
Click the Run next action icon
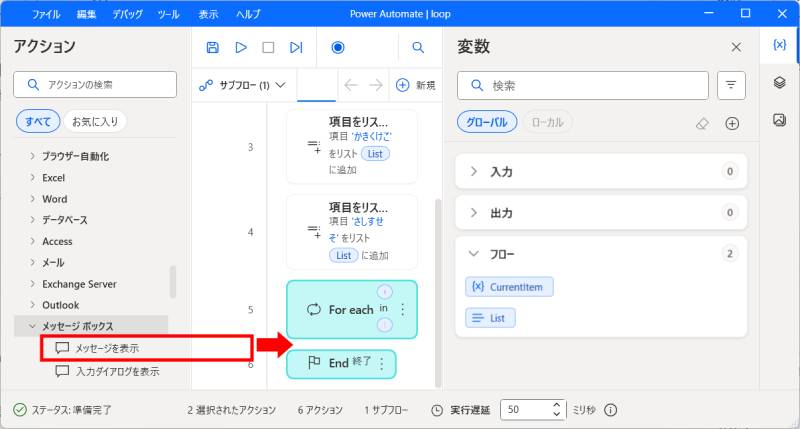click(x=296, y=47)
